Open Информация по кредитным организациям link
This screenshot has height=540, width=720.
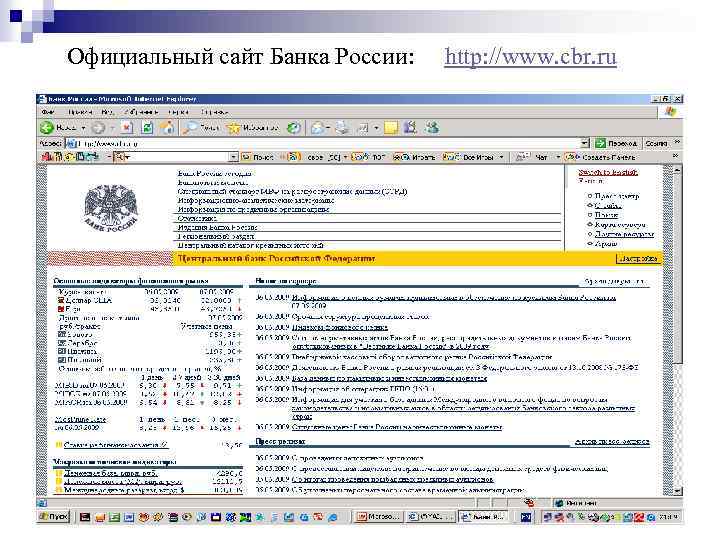pos(253,209)
